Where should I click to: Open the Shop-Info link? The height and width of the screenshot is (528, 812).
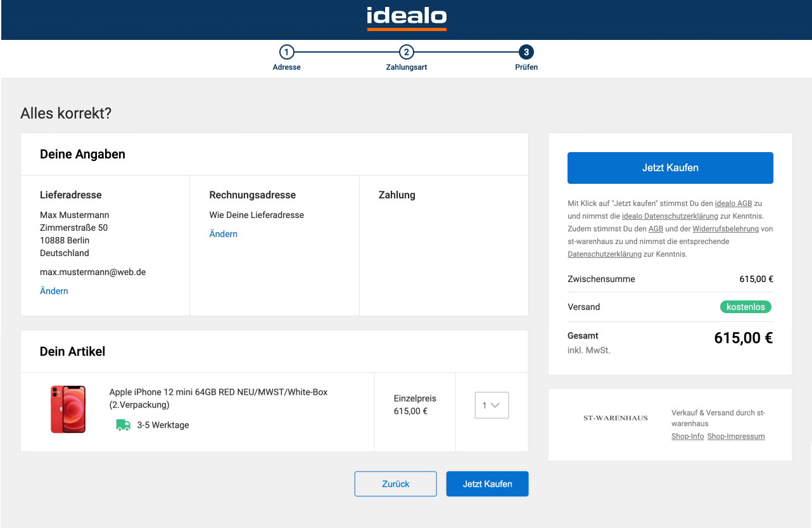tap(688, 436)
